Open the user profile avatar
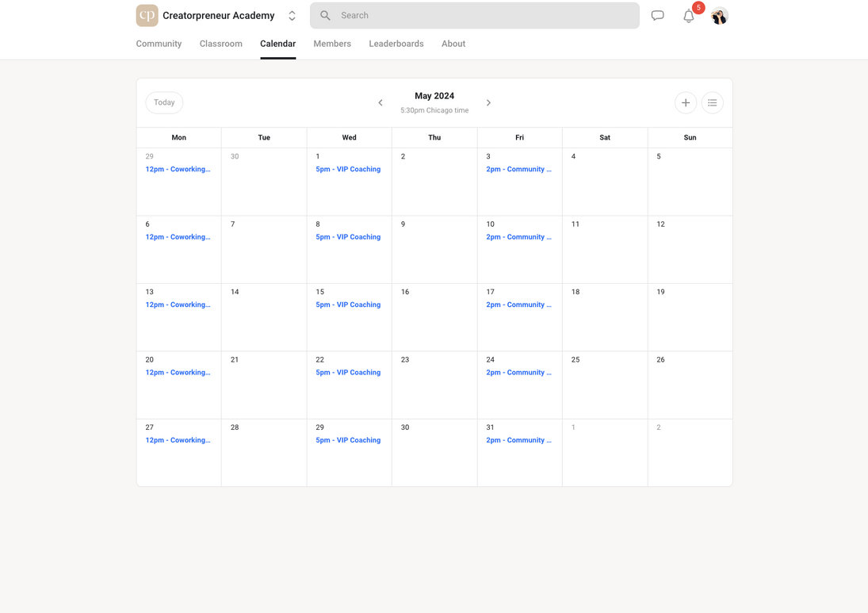This screenshot has width=868, height=613. coord(719,16)
